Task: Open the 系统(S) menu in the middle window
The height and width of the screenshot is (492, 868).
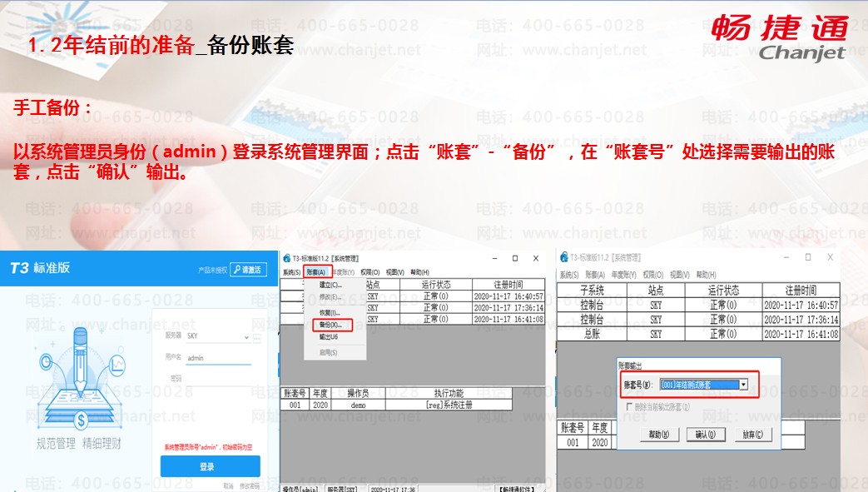Action: click(291, 272)
